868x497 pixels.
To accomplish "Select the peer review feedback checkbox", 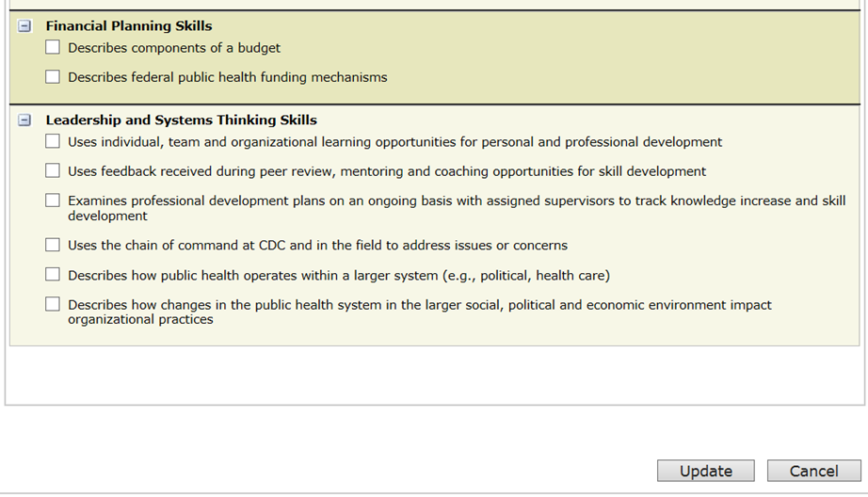I will (x=53, y=171).
